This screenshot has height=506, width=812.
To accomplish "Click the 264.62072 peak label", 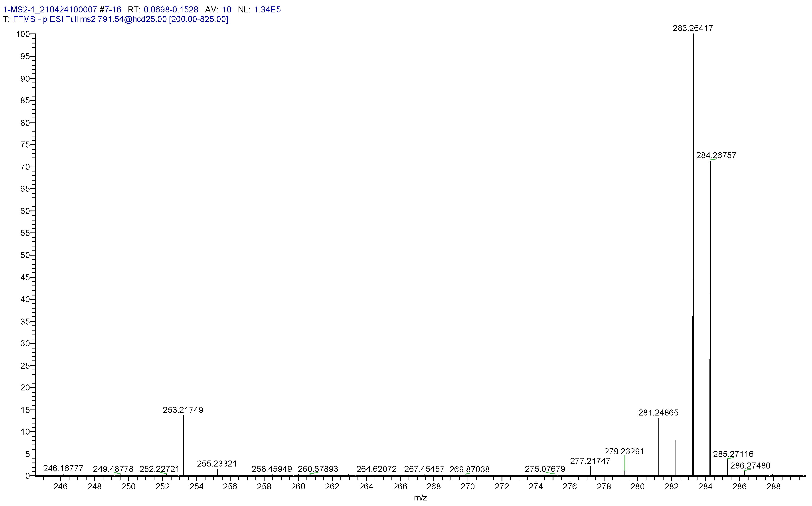I will point(376,469).
